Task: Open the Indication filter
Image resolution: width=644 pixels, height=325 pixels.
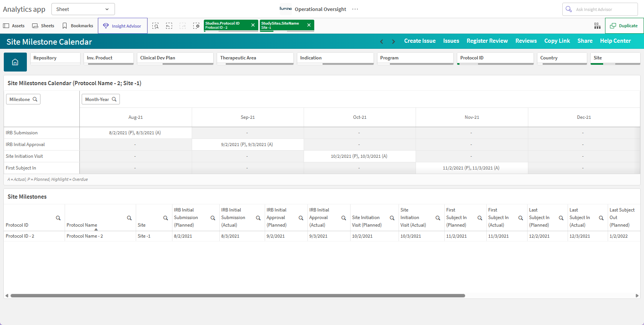Action: click(335, 58)
